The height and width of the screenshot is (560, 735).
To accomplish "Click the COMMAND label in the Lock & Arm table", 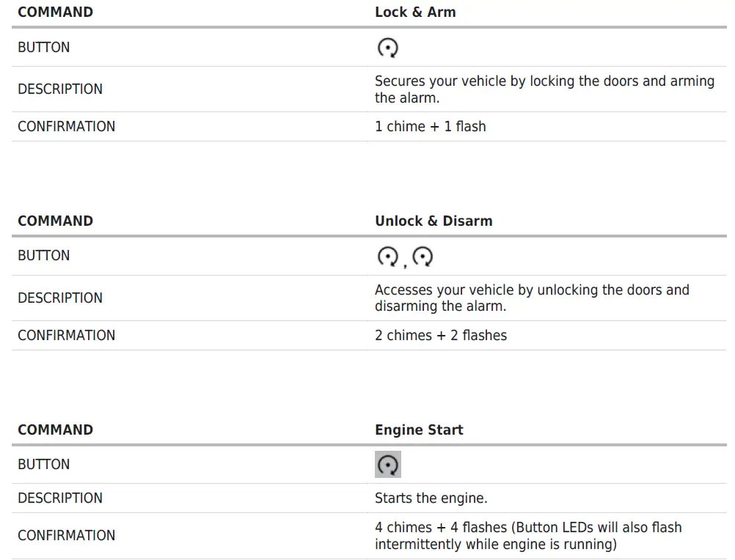I will click(x=55, y=12).
